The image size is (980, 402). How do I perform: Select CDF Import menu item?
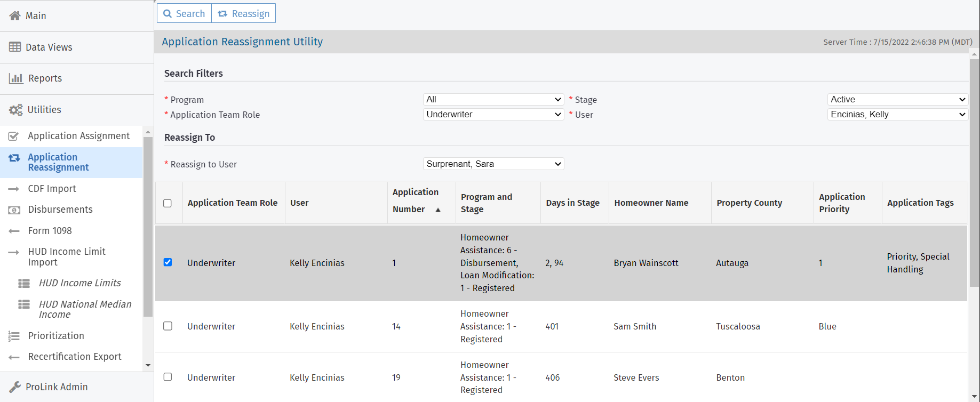(x=52, y=189)
